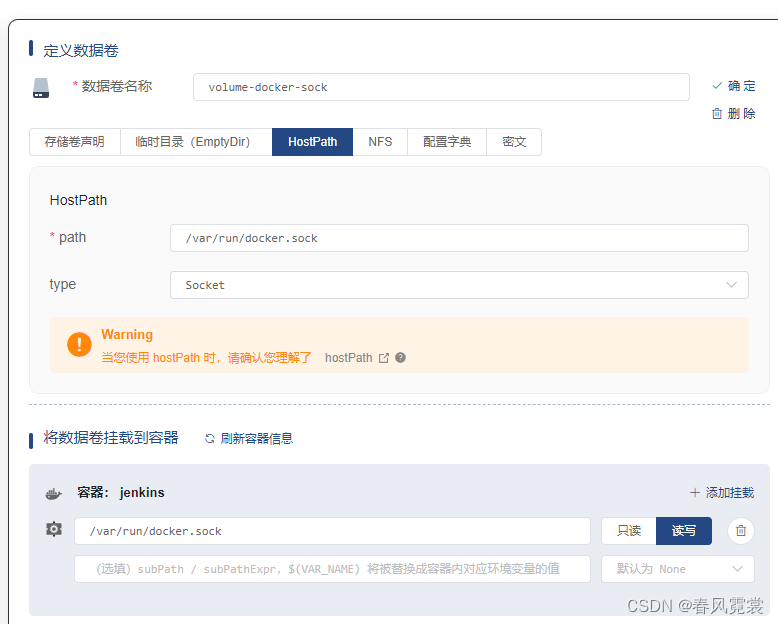Select 读写 read-write mode
This screenshot has width=778, height=624.
[684, 531]
